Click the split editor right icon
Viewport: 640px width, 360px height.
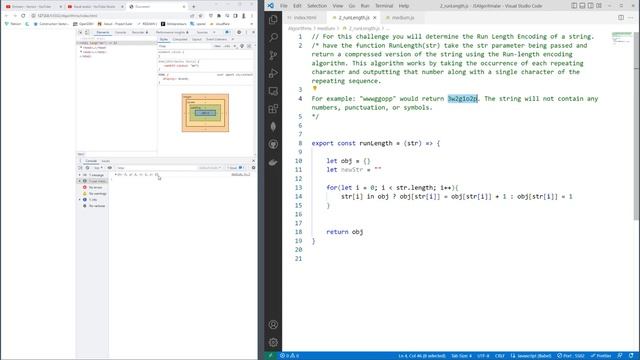(x=621, y=18)
